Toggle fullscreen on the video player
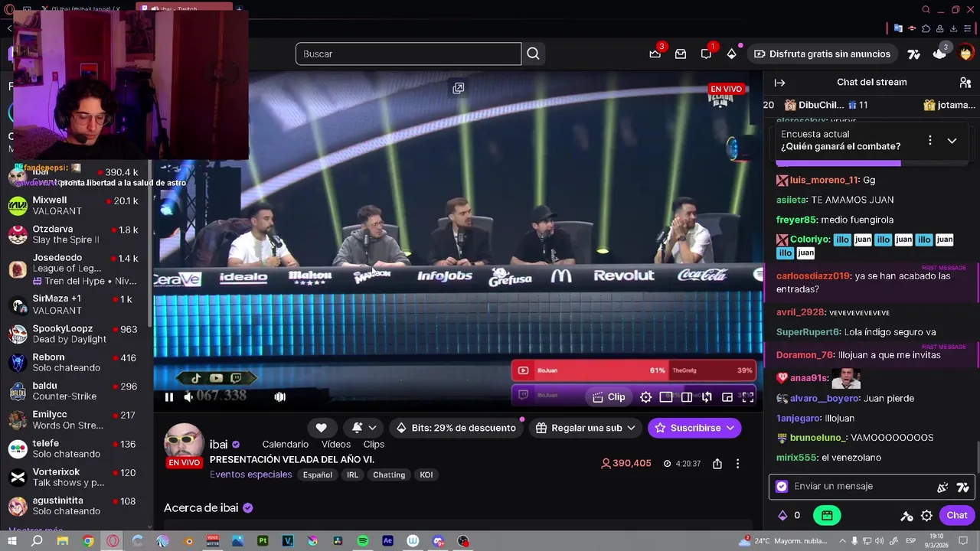The image size is (980, 551). [748, 396]
